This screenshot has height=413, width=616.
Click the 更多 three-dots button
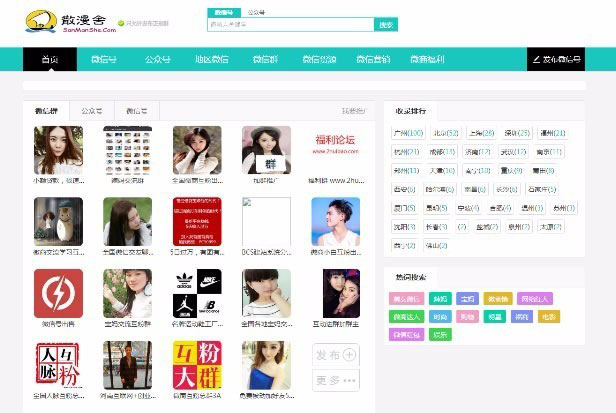coord(336,380)
